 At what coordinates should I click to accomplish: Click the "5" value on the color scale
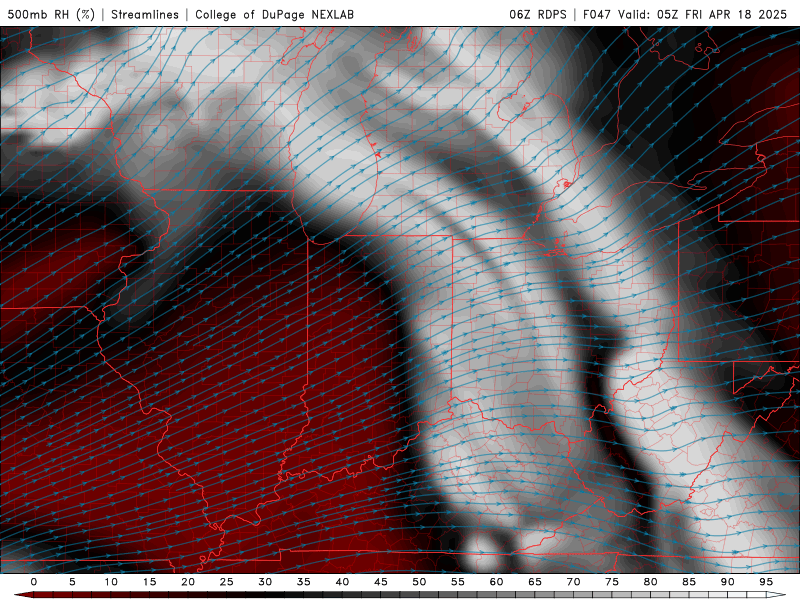(x=72, y=582)
